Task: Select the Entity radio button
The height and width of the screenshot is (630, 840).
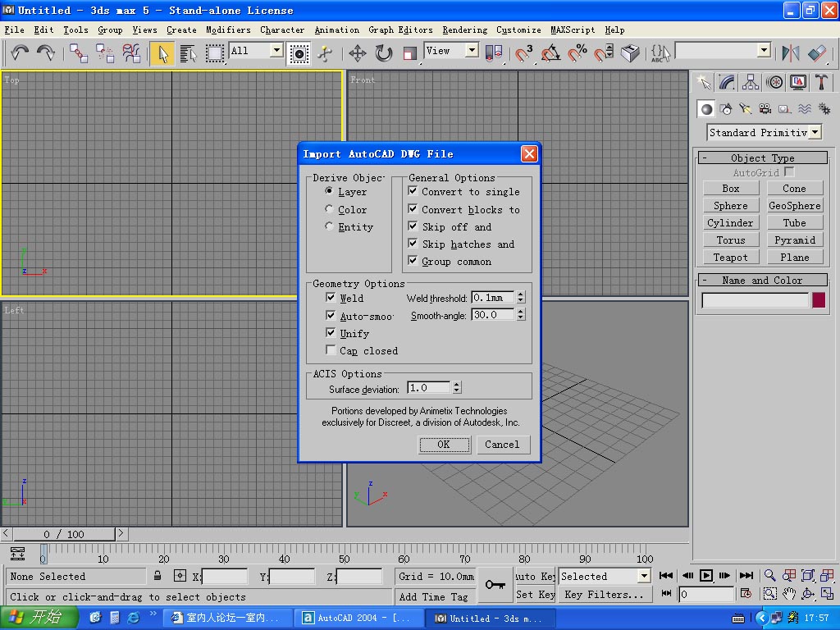Action: point(329,226)
